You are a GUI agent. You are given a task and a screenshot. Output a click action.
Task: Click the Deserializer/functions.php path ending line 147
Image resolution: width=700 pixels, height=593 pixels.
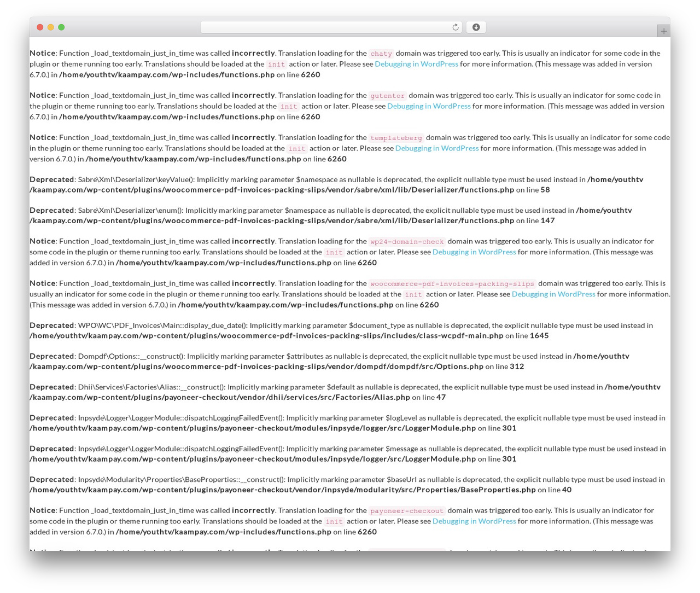[272, 221]
